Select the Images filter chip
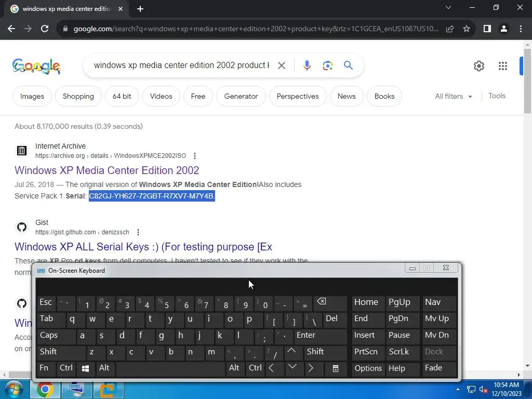The width and height of the screenshot is (532, 399). pyautogui.click(x=32, y=96)
